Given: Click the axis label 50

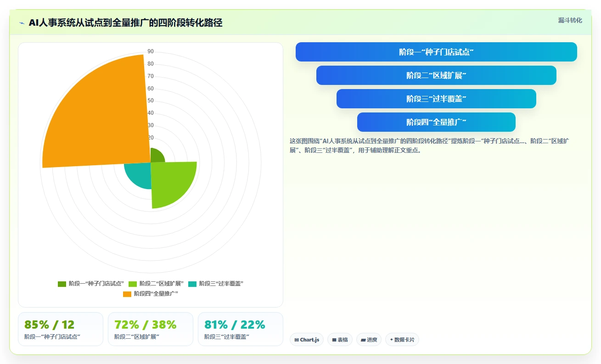Looking at the screenshot, I should pyautogui.click(x=151, y=101).
